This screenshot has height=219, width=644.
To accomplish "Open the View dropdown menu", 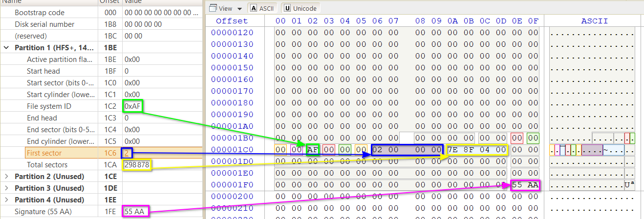I will pos(225,8).
